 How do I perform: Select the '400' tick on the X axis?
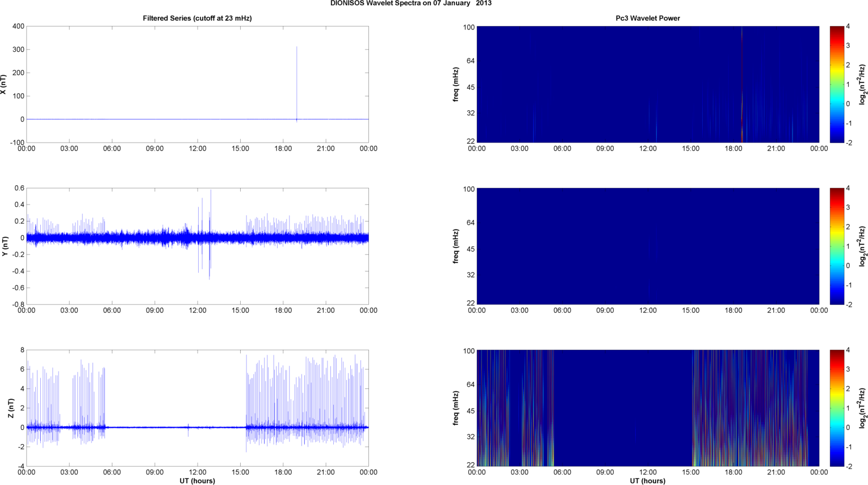click(18, 26)
